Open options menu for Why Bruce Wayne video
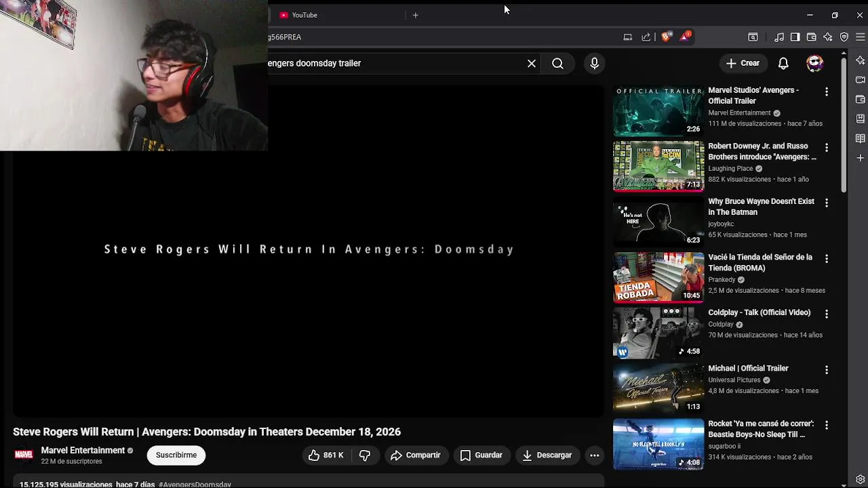 826,203
